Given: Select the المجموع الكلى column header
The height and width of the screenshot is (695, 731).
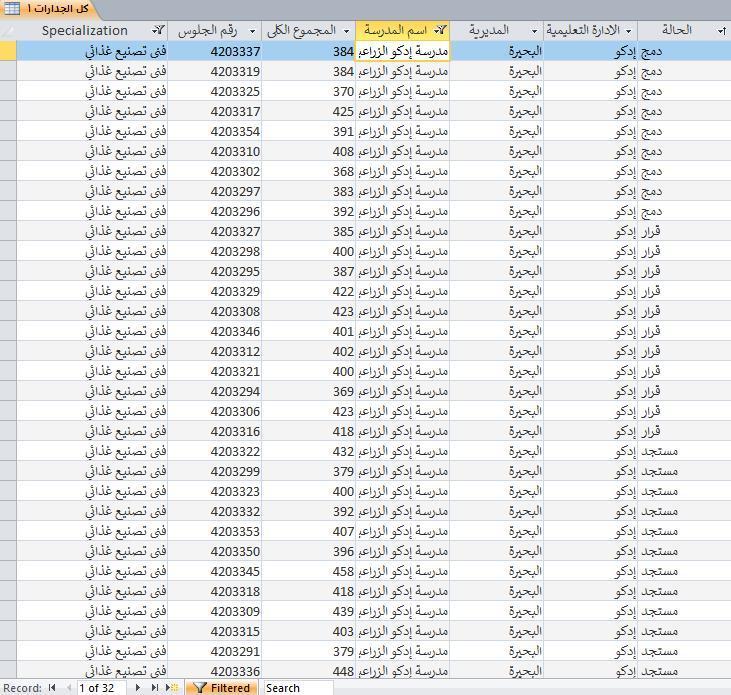Looking at the screenshot, I should coord(309,31).
